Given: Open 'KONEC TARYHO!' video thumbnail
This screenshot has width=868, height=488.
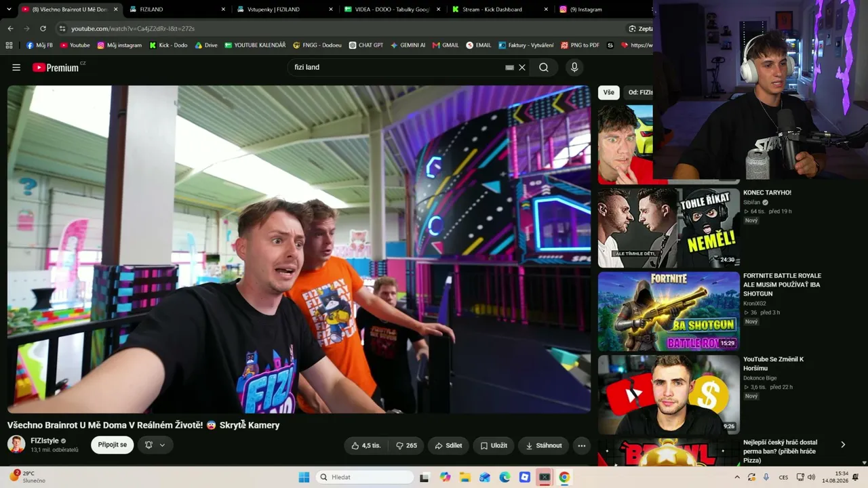Looking at the screenshot, I should [669, 228].
